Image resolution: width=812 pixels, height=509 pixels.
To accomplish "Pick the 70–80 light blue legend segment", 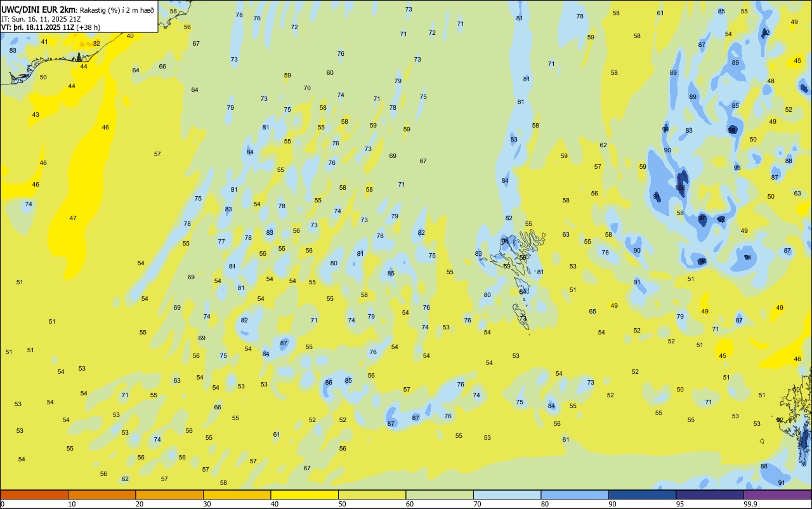I will point(507,494).
